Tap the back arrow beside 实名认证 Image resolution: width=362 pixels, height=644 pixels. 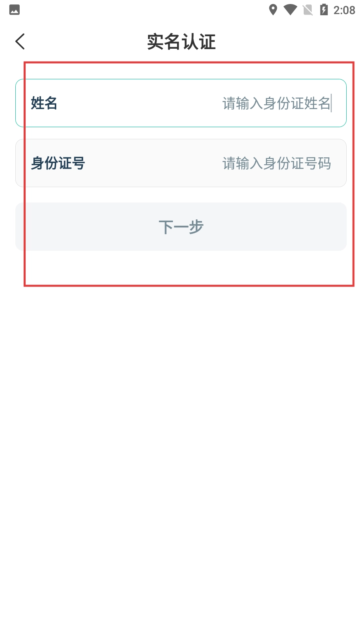tap(20, 41)
